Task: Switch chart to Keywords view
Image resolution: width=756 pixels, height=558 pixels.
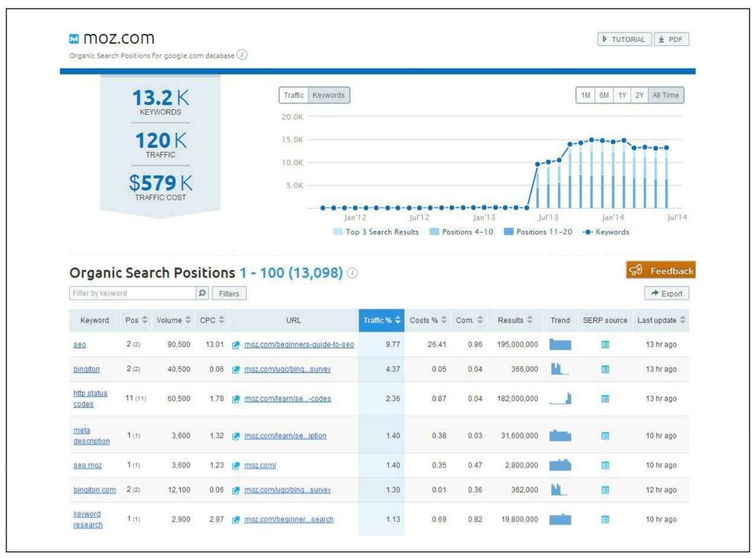Action: pos(328,95)
